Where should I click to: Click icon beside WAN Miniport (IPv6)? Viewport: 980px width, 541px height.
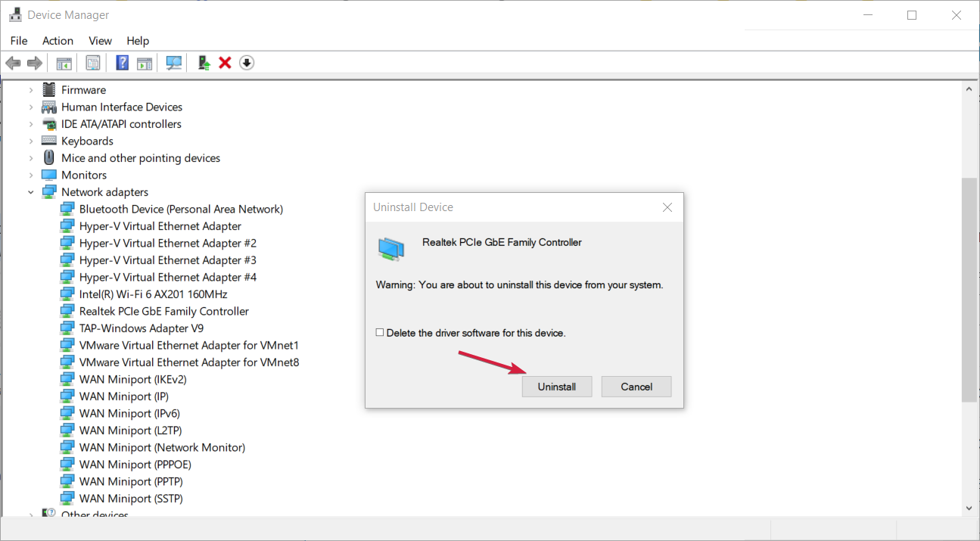click(x=67, y=413)
